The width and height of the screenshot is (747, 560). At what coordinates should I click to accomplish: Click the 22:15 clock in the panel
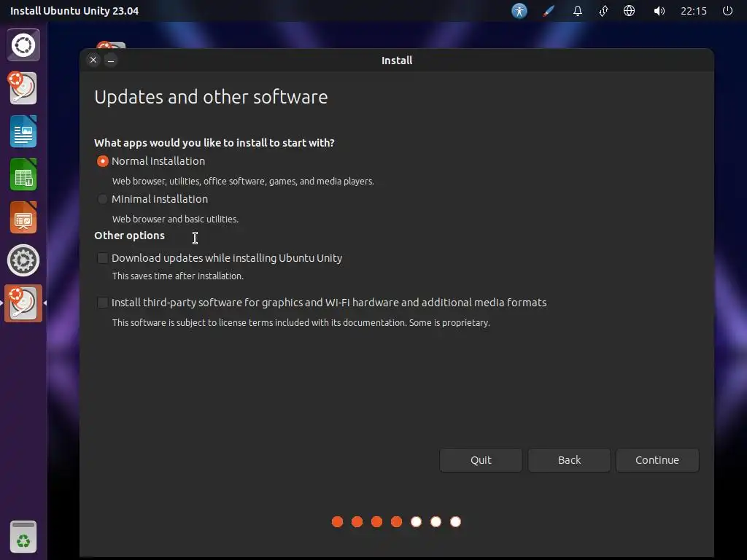tap(694, 10)
